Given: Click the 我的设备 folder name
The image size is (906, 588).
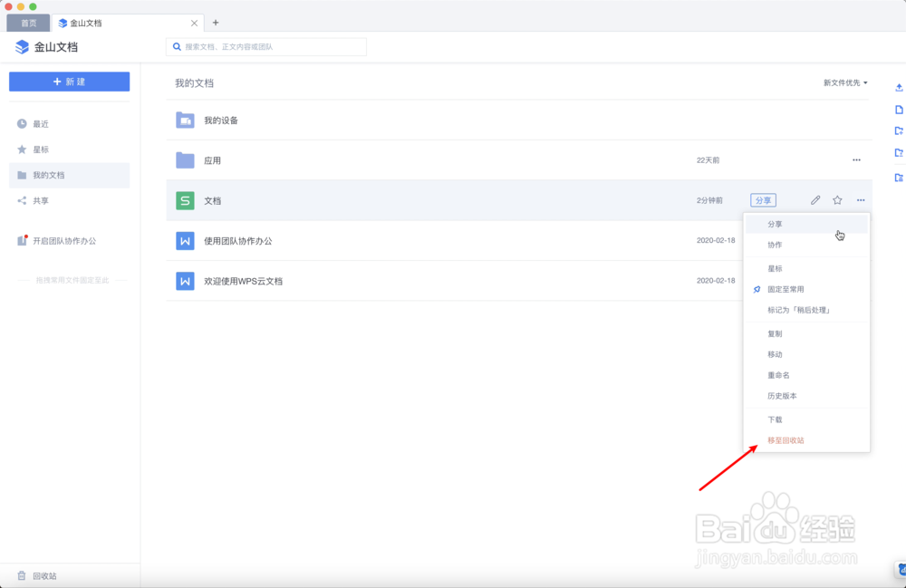Looking at the screenshot, I should click(221, 120).
